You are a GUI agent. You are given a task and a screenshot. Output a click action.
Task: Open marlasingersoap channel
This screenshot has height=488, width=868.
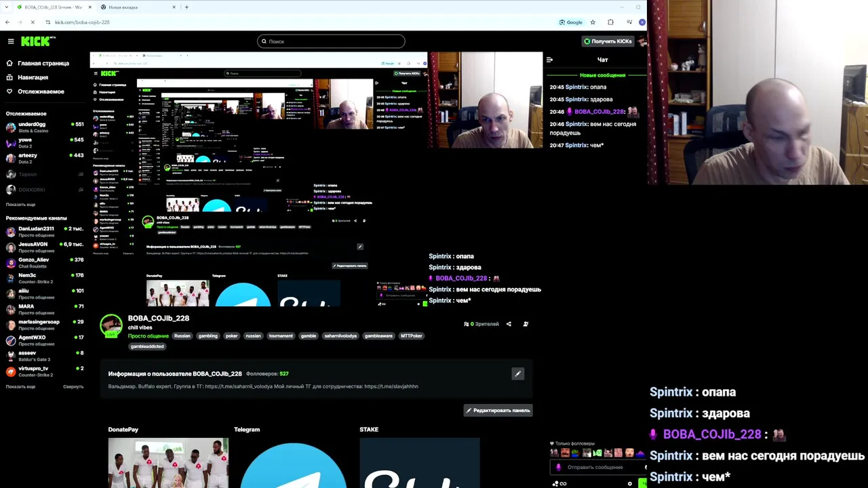44,325
